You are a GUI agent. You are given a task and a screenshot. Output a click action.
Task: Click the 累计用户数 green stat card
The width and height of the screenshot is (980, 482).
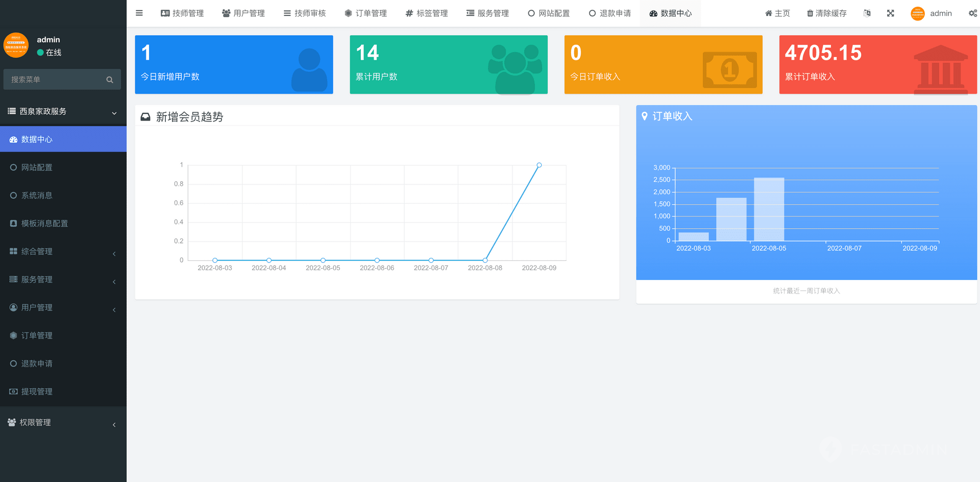tap(448, 64)
